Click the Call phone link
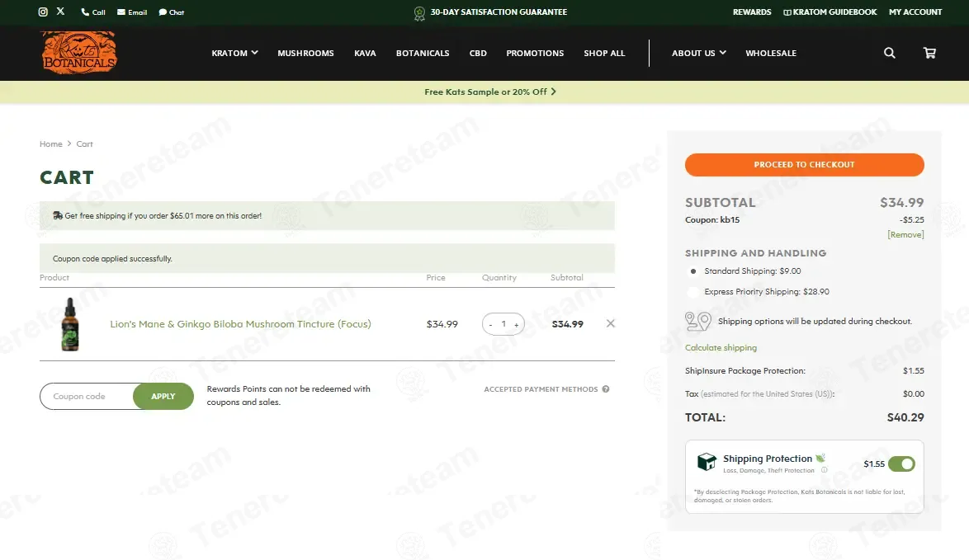This screenshot has height=560, width=969. 93,12
